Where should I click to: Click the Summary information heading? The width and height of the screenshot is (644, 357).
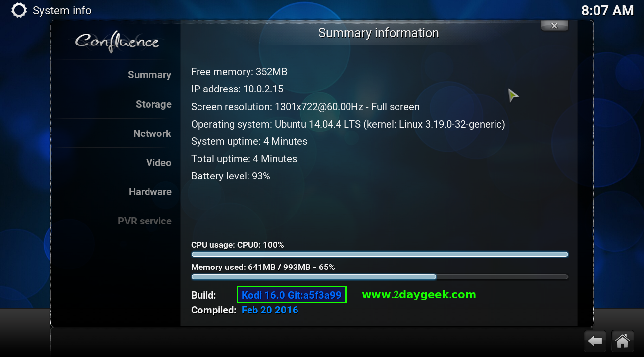point(379,33)
